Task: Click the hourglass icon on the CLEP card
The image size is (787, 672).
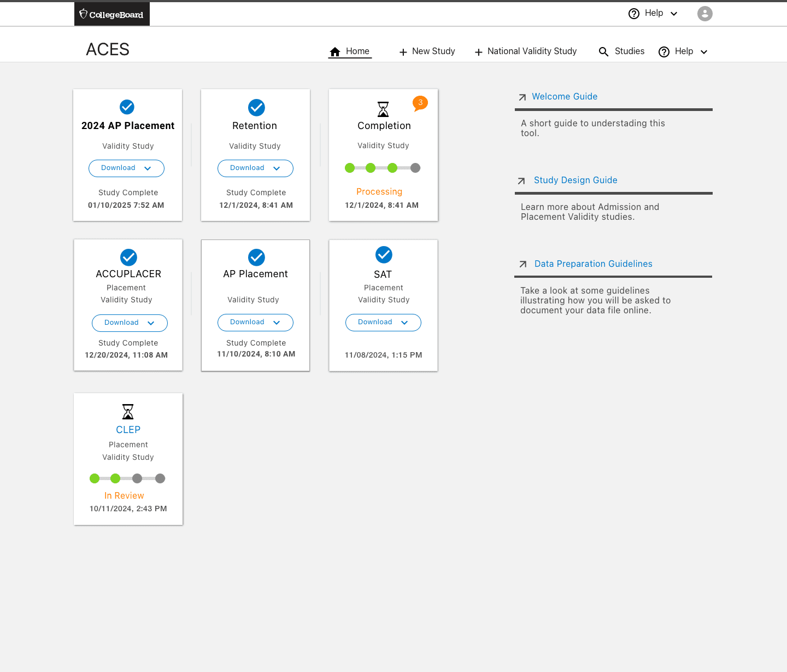Action: (128, 412)
